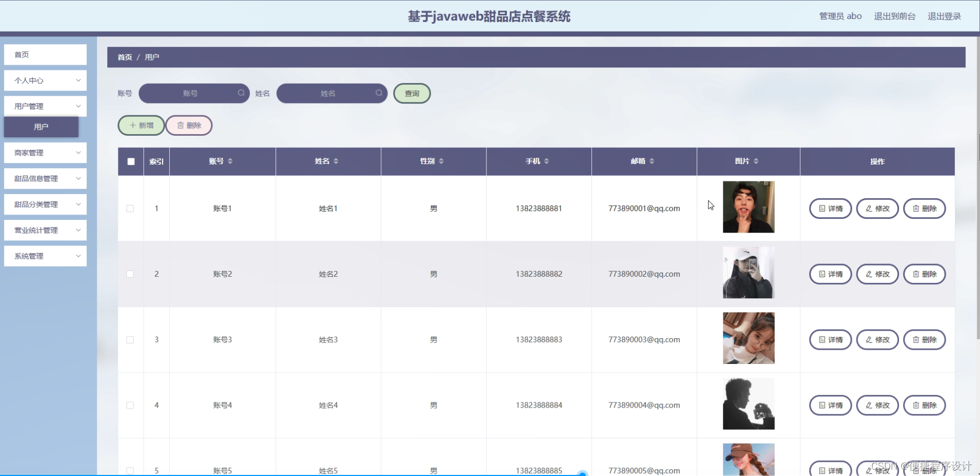The height and width of the screenshot is (476, 980).
Task: Toggle select-all checkbox in table header
Action: [131, 161]
